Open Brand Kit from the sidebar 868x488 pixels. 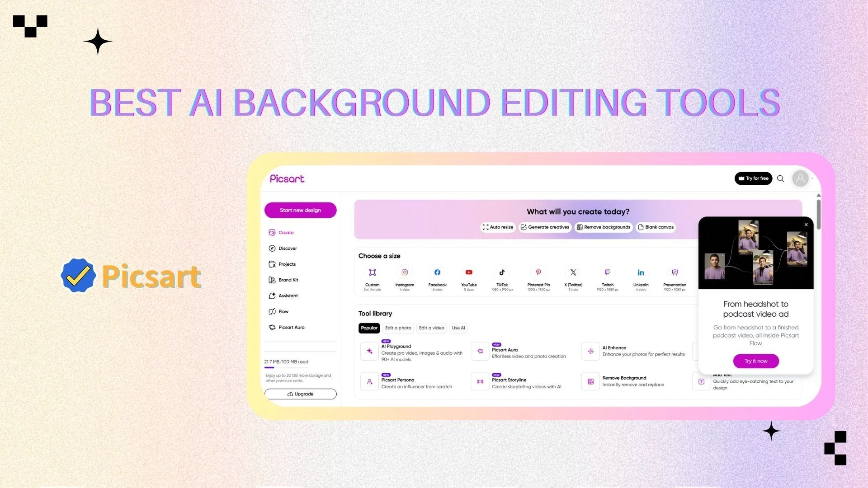(x=288, y=280)
